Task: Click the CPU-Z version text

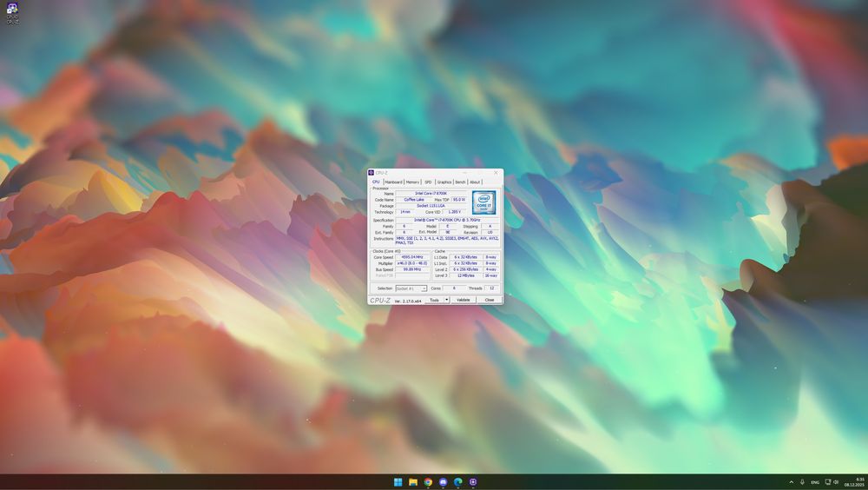Action: click(407, 301)
